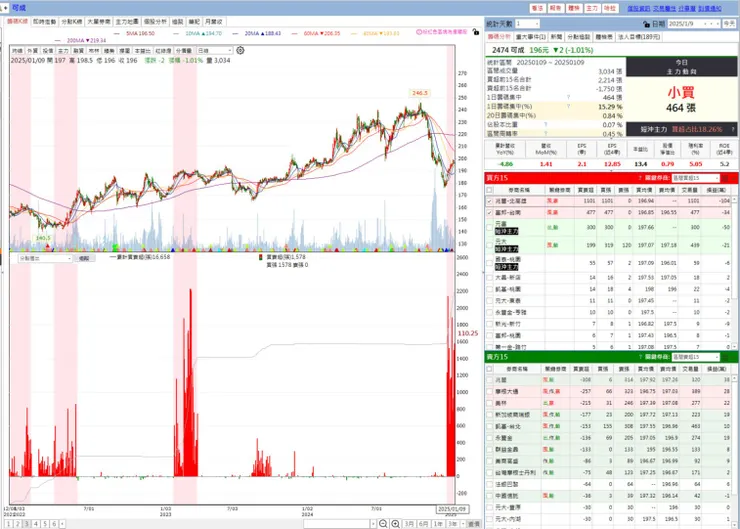Tick the 大昌-新店 row checkbox
The image size is (740, 529).
click(x=489, y=277)
